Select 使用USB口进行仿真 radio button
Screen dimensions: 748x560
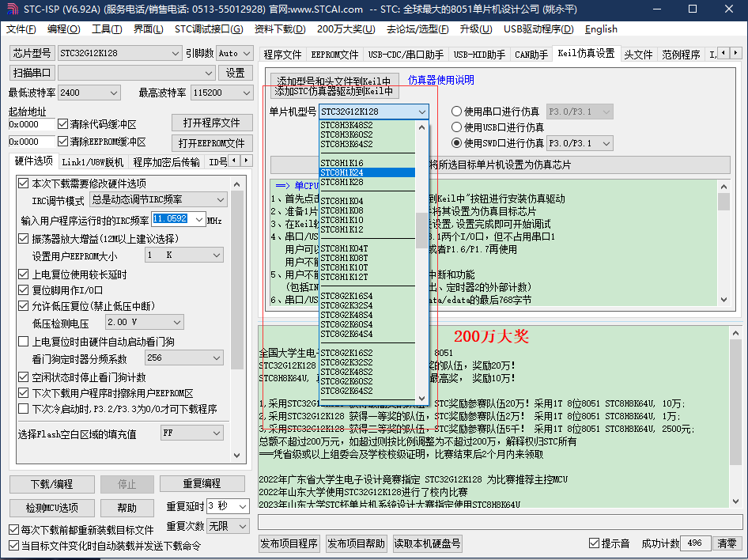click(x=456, y=127)
